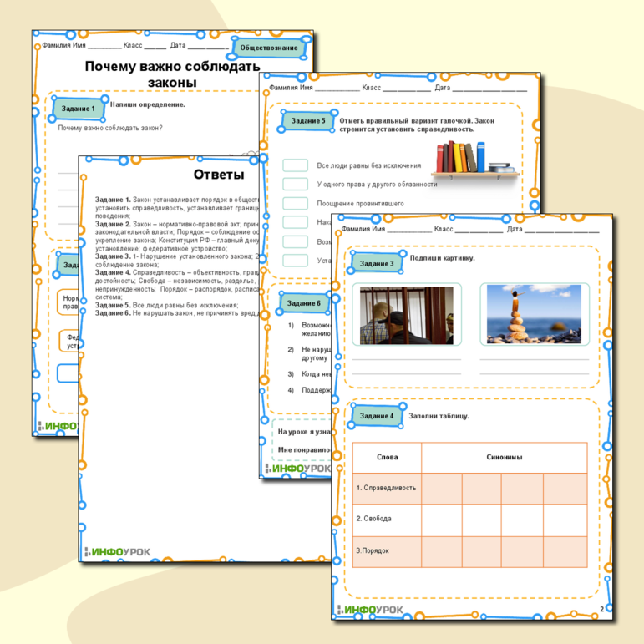Click the title 'Почему важно соблюдать законы'
644x644 pixels.
172,74
